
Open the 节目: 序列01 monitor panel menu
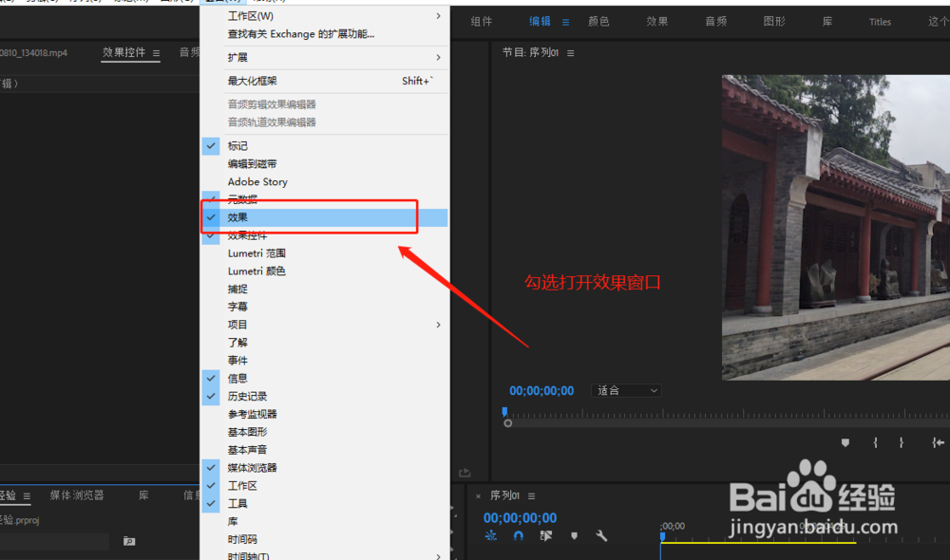(570, 53)
